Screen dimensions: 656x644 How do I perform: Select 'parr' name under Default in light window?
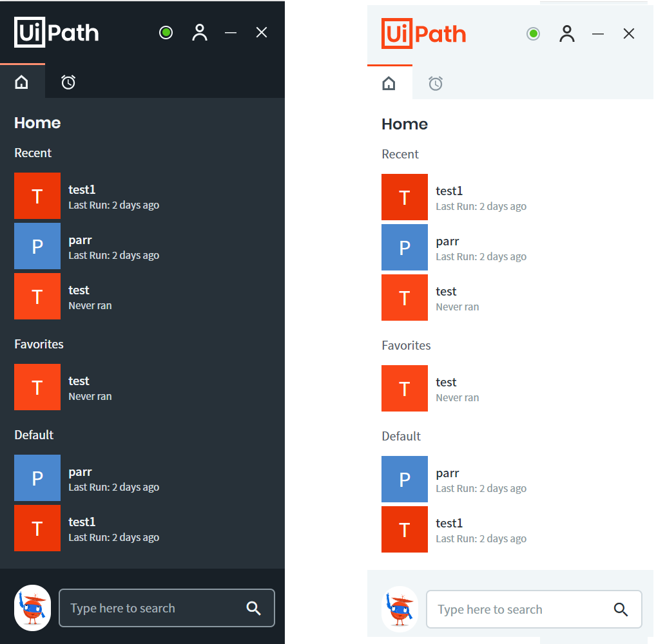point(447,473)
